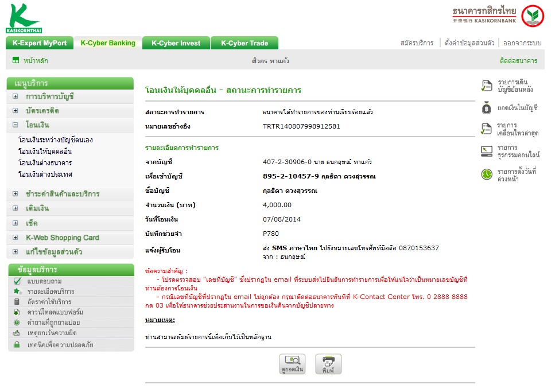Click the ติดต่อธนาคาร link
Viewport: 559px width, 392px height.
[x=518, y=61]
